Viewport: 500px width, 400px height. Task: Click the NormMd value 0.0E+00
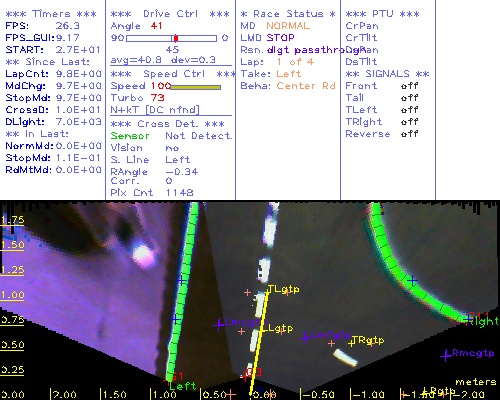(x=78, y=146)
